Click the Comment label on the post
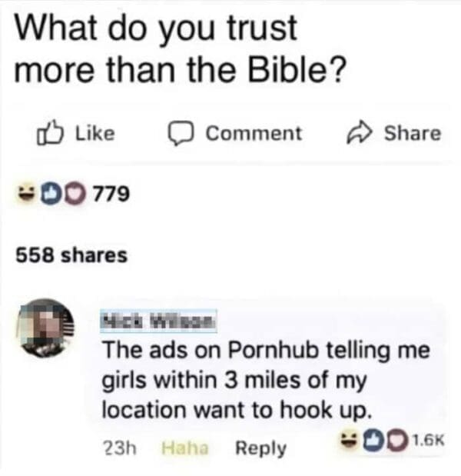Image resolution: width=461 pixels, height=476 pixels. tap(254, 133)
